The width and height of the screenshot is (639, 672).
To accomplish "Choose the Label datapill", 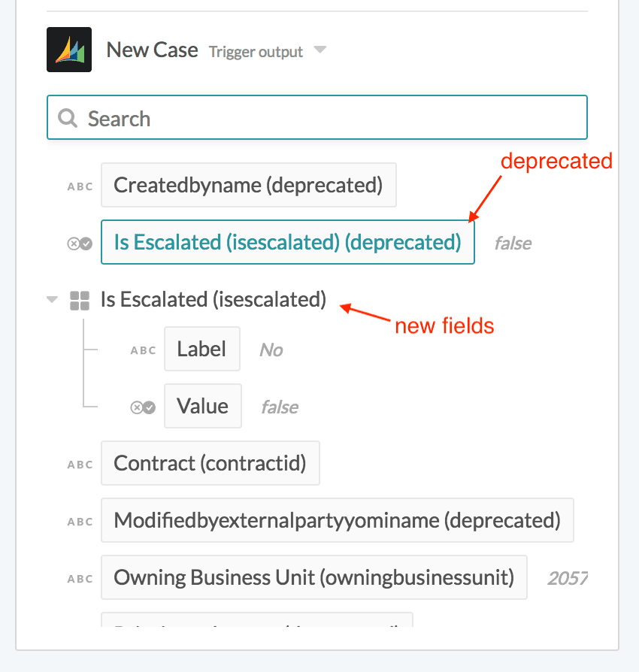I will [x=201, y=349].
